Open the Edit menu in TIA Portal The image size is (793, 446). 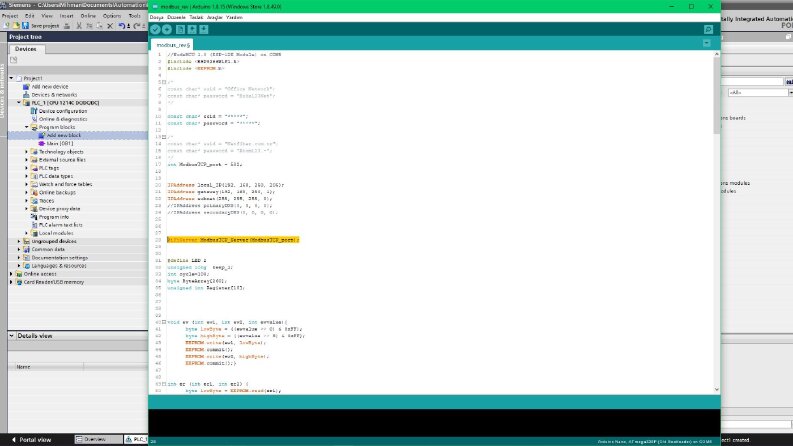pyautogui.click(x=30, y=16)
